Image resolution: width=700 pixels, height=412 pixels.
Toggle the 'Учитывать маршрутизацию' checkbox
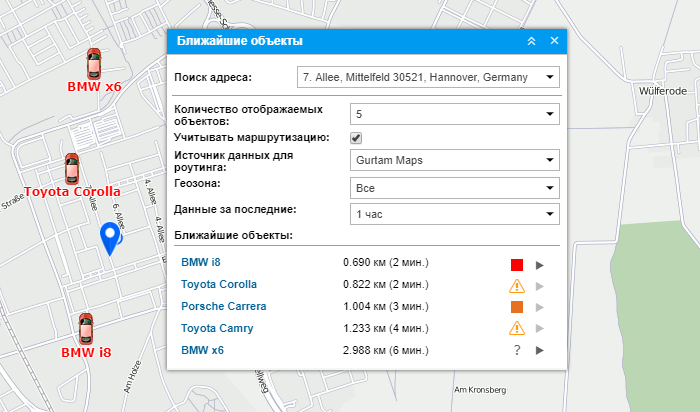(355, 137)
